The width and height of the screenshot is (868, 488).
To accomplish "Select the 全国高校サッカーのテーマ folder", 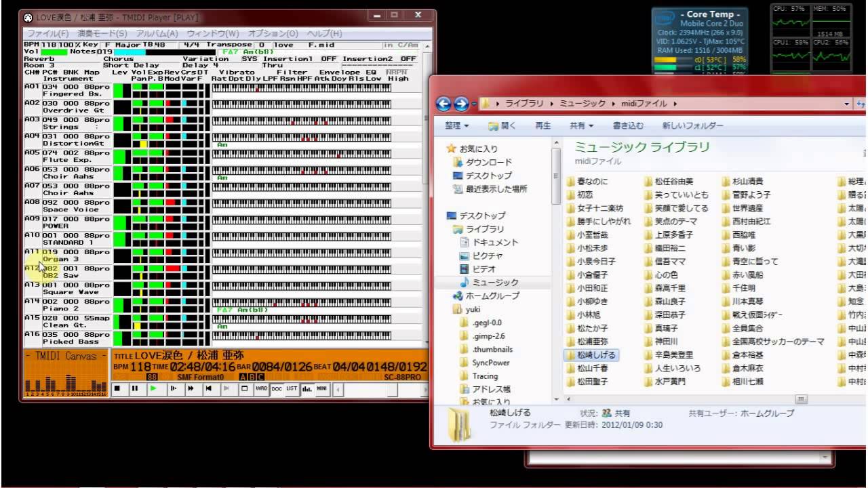I will tap(773, 342).
